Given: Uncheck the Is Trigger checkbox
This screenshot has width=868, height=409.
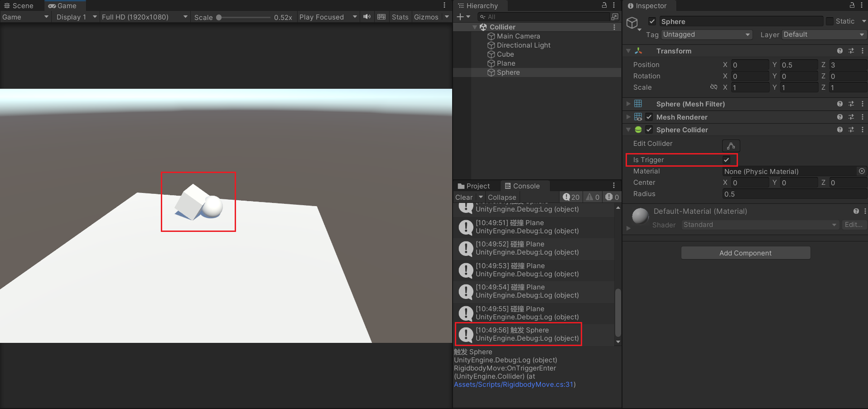Looking at the screenshot, I should pyautogui.click(x=726, y=160).
